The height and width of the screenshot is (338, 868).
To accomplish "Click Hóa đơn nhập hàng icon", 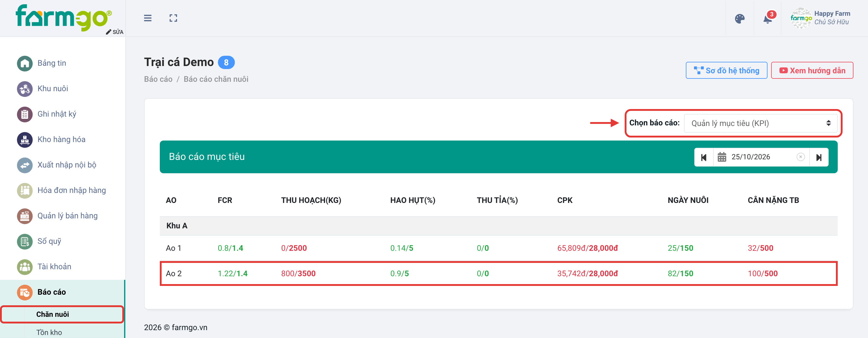I will click(25, 191).
